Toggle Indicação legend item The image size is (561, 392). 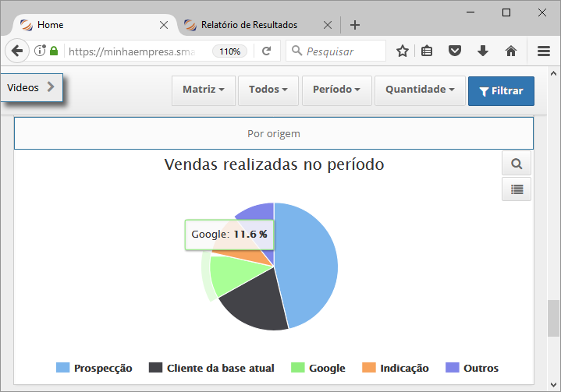tap(396, 368)
